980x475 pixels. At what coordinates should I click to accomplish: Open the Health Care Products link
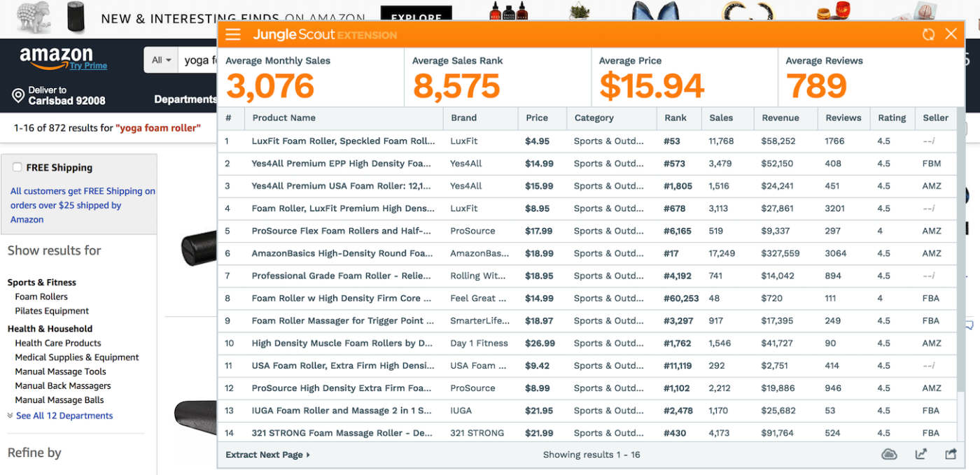[58, 343]
